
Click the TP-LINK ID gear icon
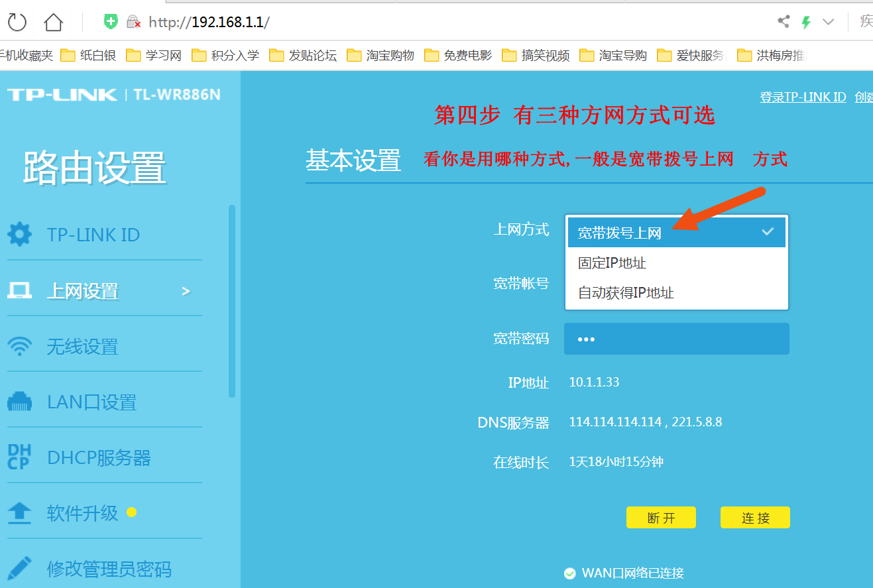[x=19, y=234]
